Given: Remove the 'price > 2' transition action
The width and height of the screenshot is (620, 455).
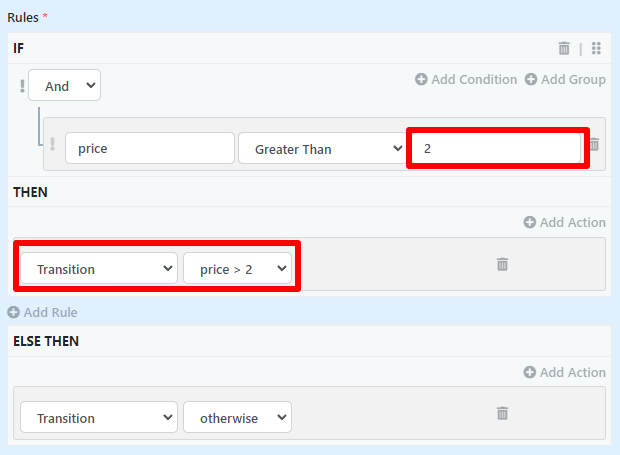Looking at the screenshot, I should coord(502,264).
